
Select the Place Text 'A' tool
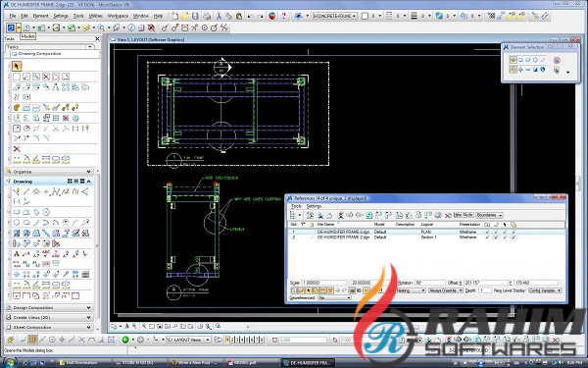17,254
